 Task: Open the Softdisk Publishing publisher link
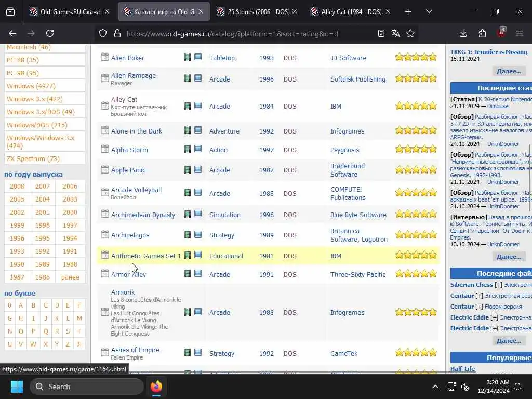(x=358, y=79)
